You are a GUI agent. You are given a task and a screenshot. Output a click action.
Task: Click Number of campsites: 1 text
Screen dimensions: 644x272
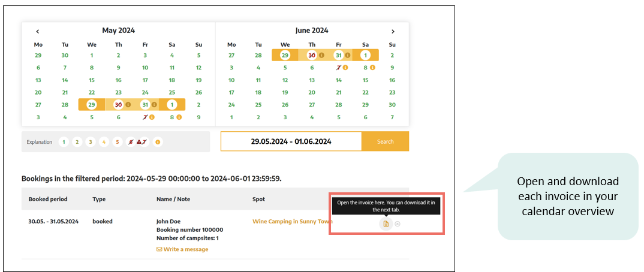coord(188,238)
